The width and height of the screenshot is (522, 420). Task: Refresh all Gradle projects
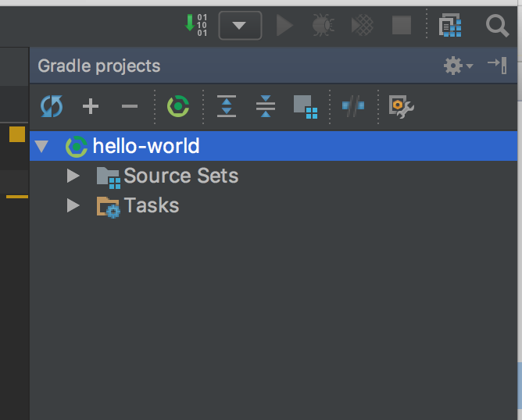[52, 106]
